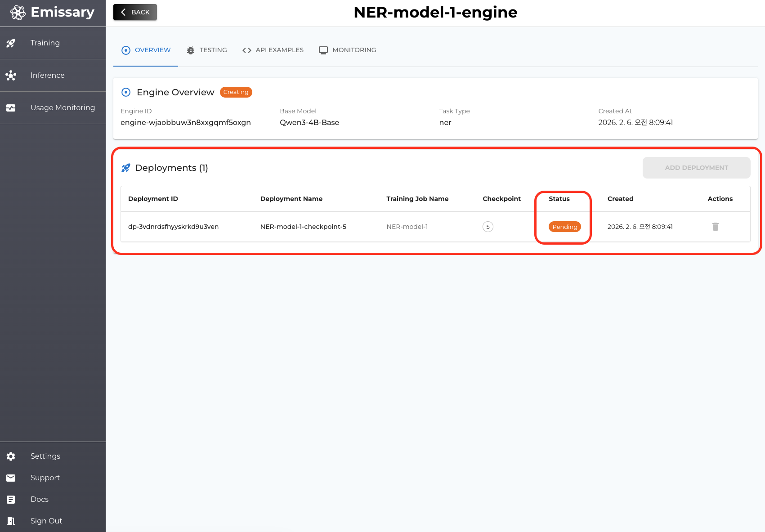
Task: Click the Docs document icon
Action: tap(11, 500)
